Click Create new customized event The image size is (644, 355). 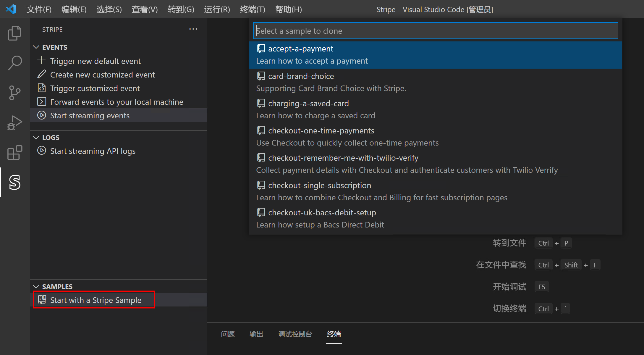pyautogui.click(x=118, y=75)
